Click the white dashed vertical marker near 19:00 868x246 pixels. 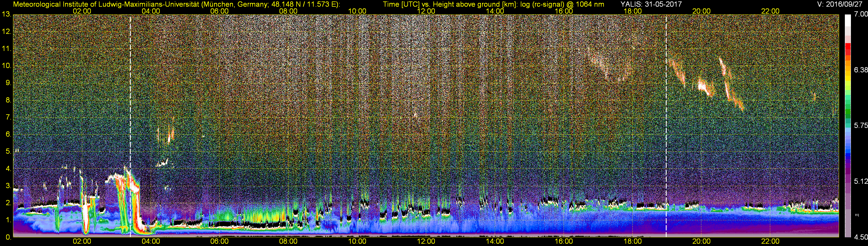pyautogui.click(x=666, y=126)
